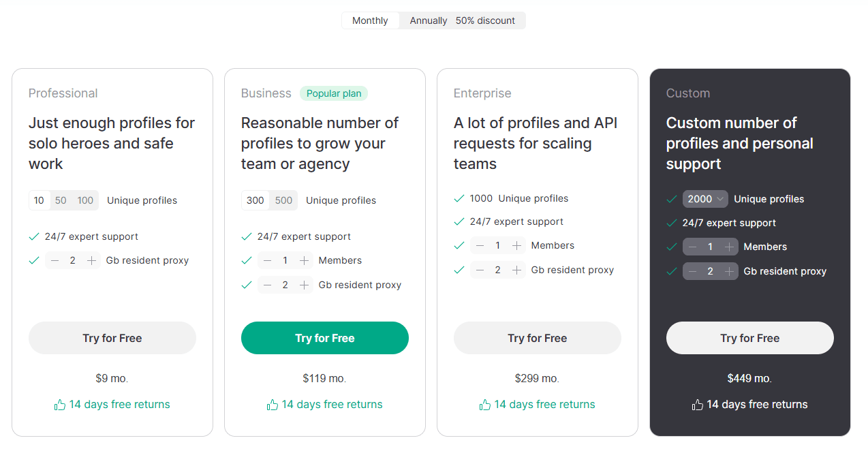Select the Monthly billing option
This screenshot has width=868, height=451.
pyautogui.click(x=370, y=20)
